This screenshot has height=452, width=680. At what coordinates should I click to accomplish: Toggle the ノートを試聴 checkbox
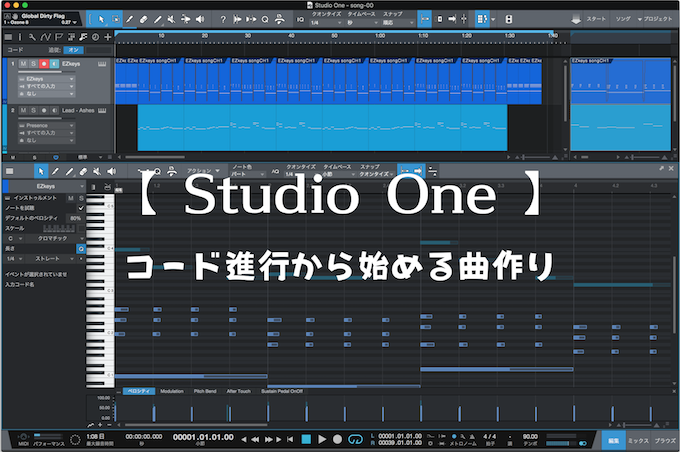81,208
